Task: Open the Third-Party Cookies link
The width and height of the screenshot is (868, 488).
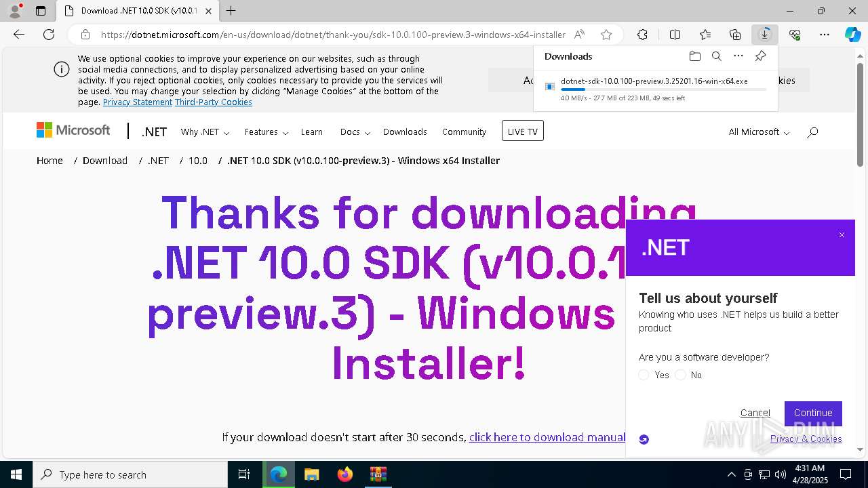Action: tap(214, 102)
